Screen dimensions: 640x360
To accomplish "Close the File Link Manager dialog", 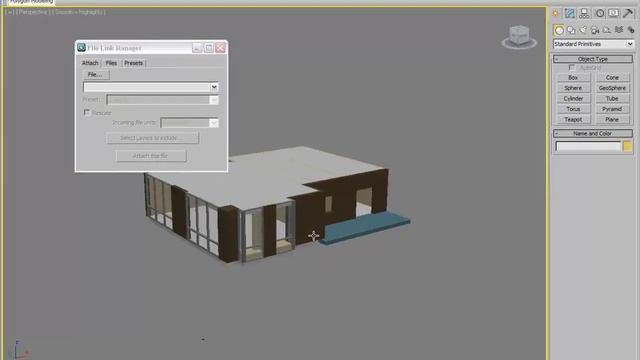I will 220,48.
